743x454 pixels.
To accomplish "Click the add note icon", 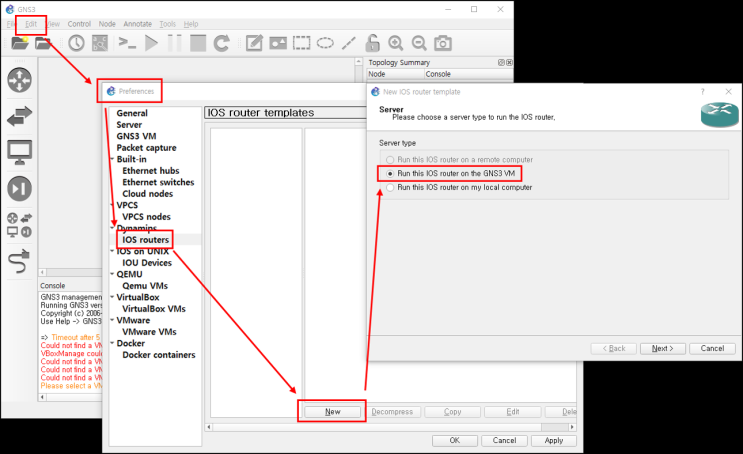I will 254,43.
